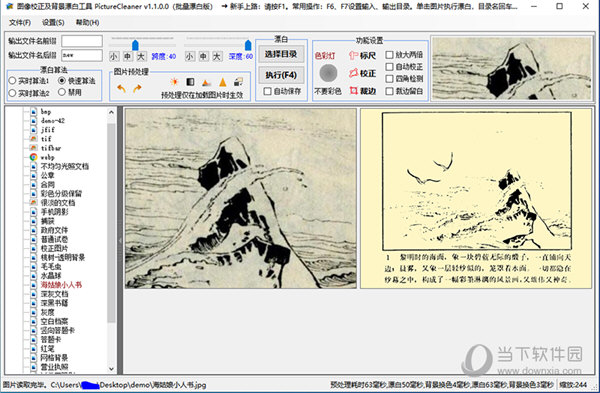Click 小 button under width slider
The height and width of the screenshot is (393, 600).
pyautogui.click(x=114, y=57)
